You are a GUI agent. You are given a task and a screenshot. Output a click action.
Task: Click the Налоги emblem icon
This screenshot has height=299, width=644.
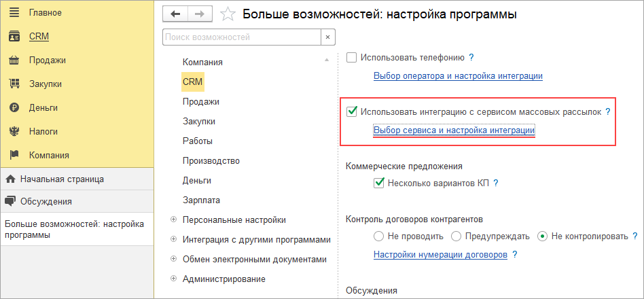click(13, 132)
